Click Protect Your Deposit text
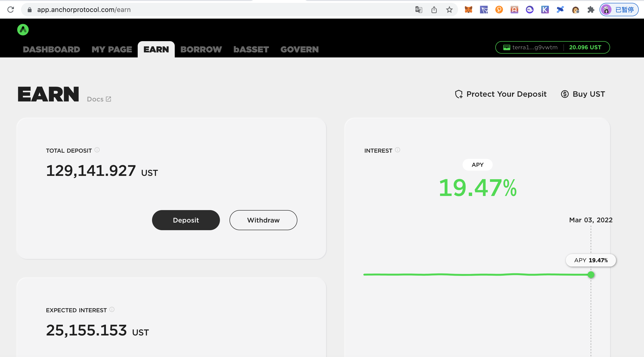The height and width of the screenshot is (357, 644). pyautogui.click(x=507, y=94)
